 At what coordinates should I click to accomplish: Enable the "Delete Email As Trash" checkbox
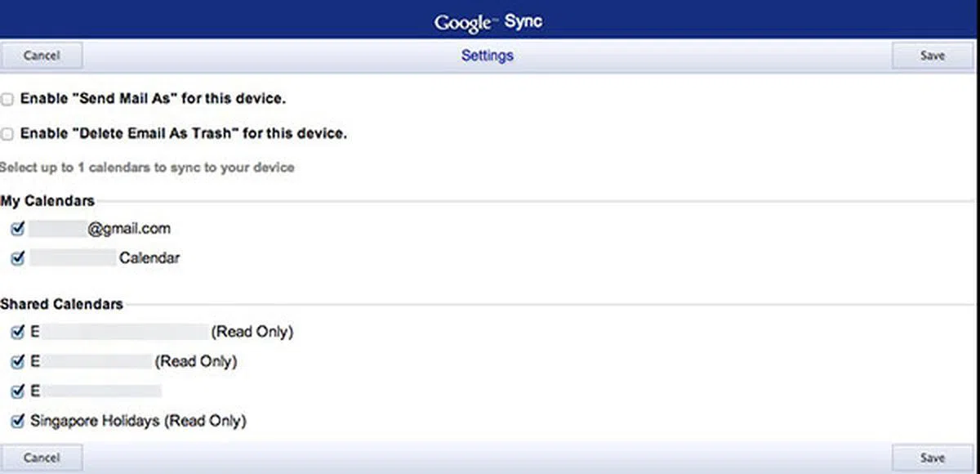pos(7,133)
